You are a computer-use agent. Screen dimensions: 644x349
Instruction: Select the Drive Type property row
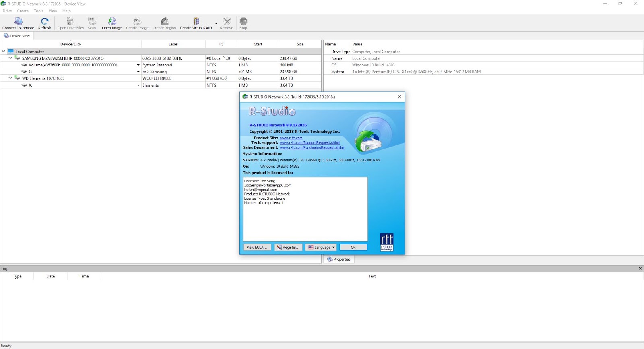483,52
